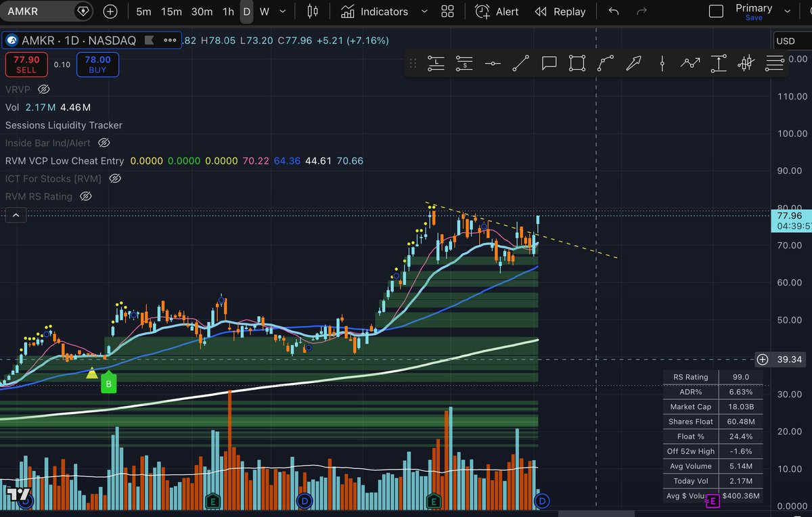Image resolution: width=812 pixels, height=517 pixels.
Task: Redo the chart action
Action: click(642, 12)
